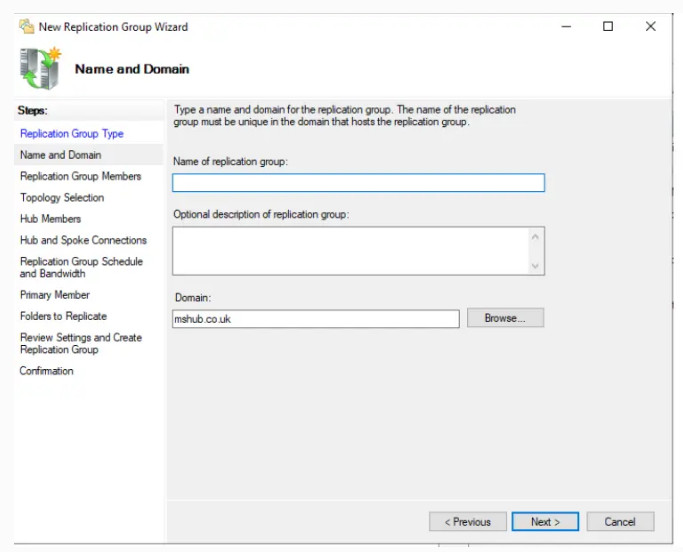
Task: Select the Hub Members step
Action: point(51,219)
